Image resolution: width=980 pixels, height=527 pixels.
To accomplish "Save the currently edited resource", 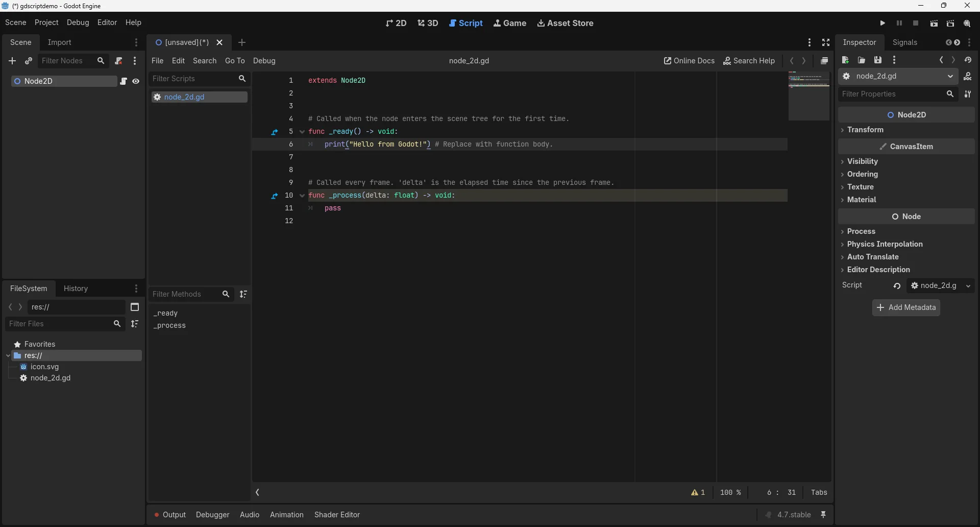I will pos(878,60).
